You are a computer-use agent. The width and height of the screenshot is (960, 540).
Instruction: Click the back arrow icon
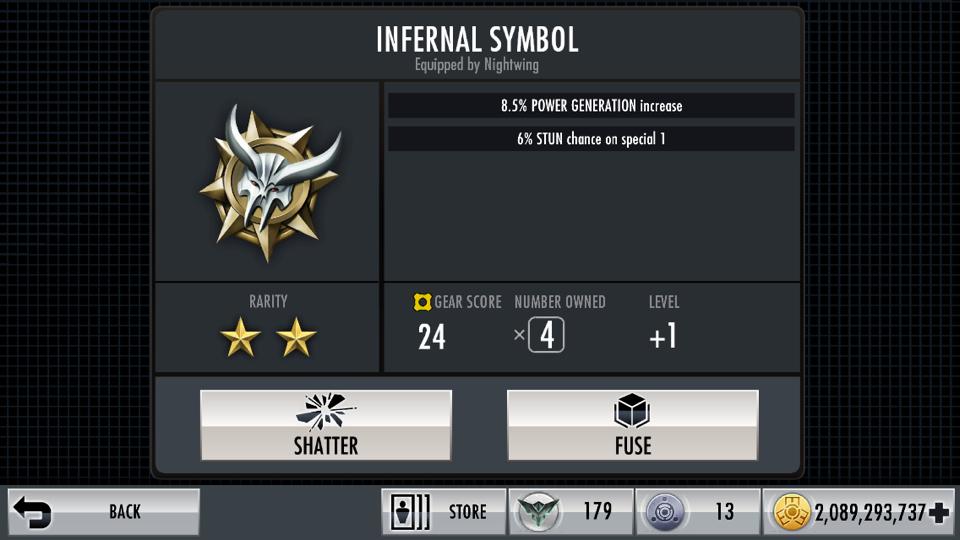point(32,512)
